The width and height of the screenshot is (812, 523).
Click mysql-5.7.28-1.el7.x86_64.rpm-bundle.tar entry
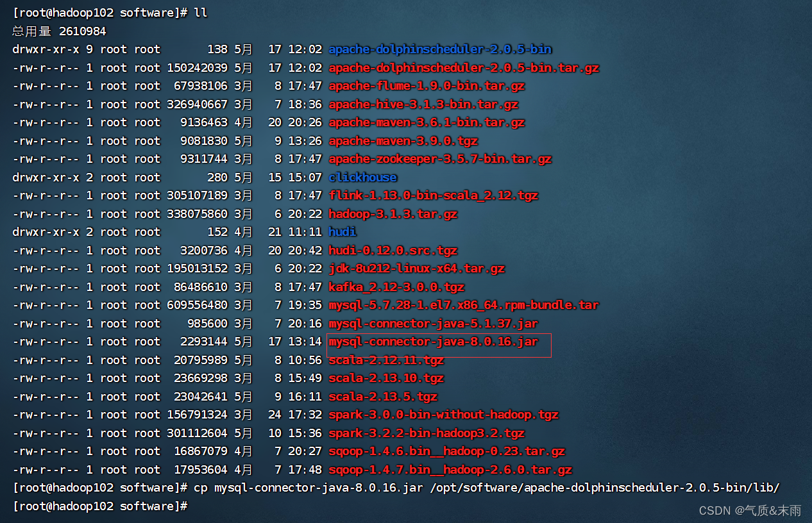click(x=464, y=305)
